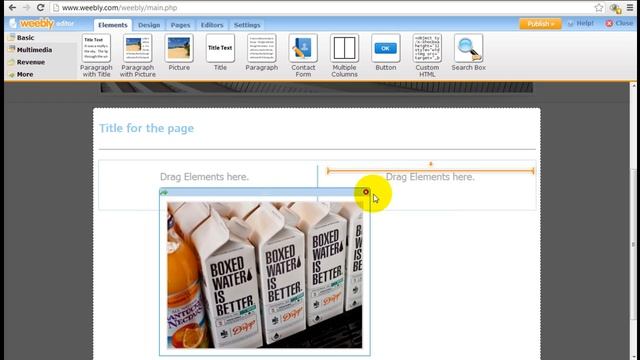The image size is (640, 360).
Task: Select the Paragraph with Title element
Action: coord(96,56)
